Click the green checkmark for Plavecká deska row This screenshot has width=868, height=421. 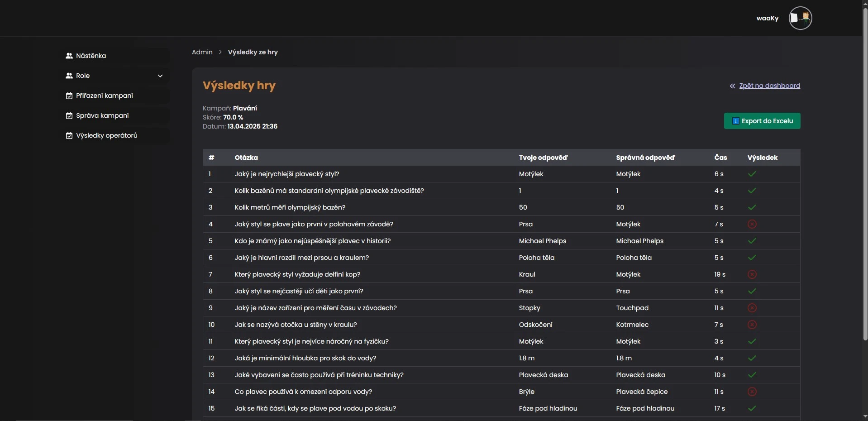pos(752,375)
